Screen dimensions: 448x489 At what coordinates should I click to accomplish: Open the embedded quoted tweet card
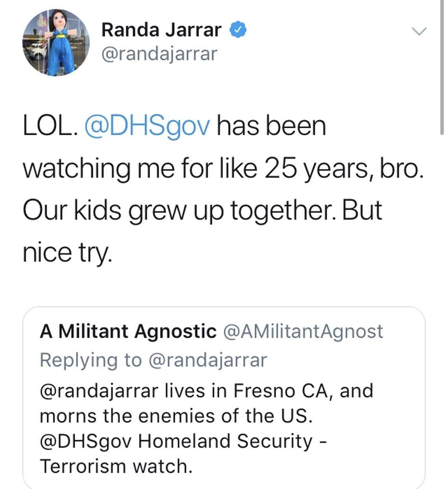tap(224, 397)
